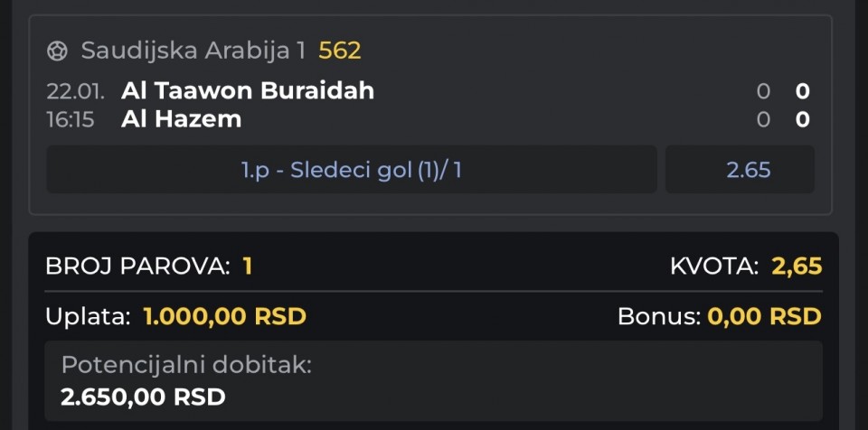Open Al Taawon Buraidah team name

(x=248, y=90)
